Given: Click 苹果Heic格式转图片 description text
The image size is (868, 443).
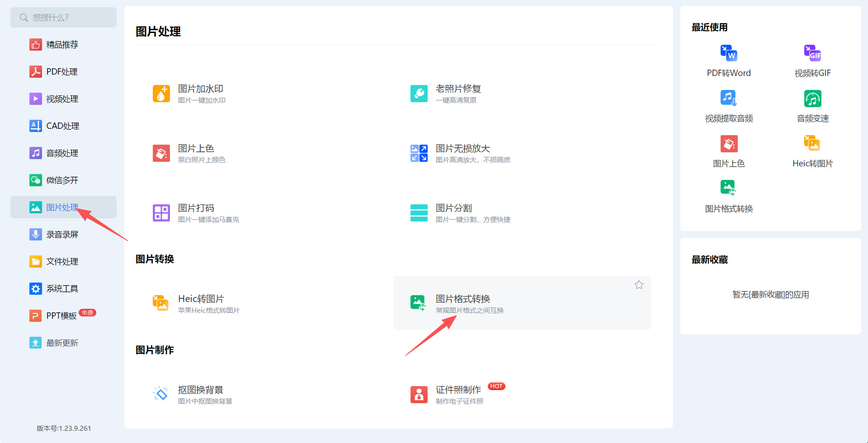Looking at the screenshot, I should point(209,311).
